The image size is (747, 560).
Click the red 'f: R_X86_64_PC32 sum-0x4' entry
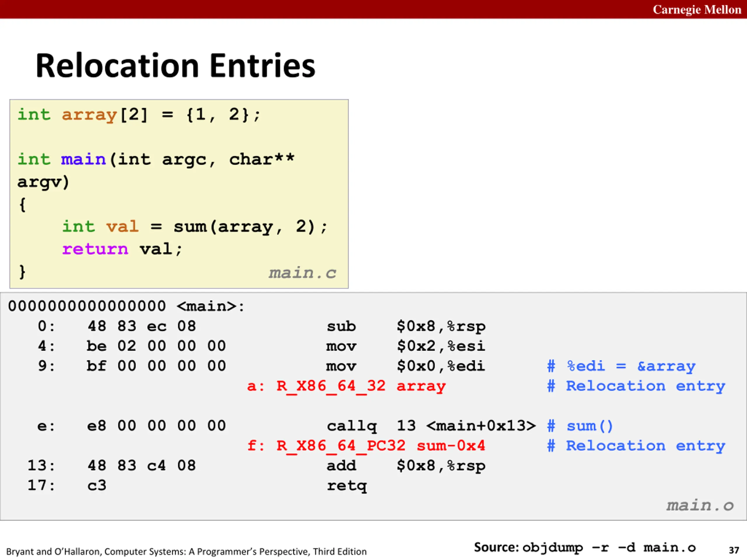366,446
